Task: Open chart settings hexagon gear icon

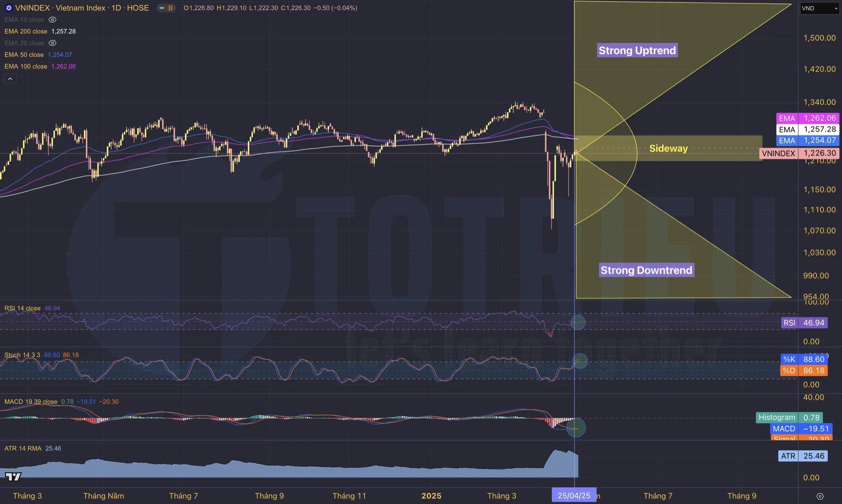Action: pyautogui.click(x=820, y=496)
